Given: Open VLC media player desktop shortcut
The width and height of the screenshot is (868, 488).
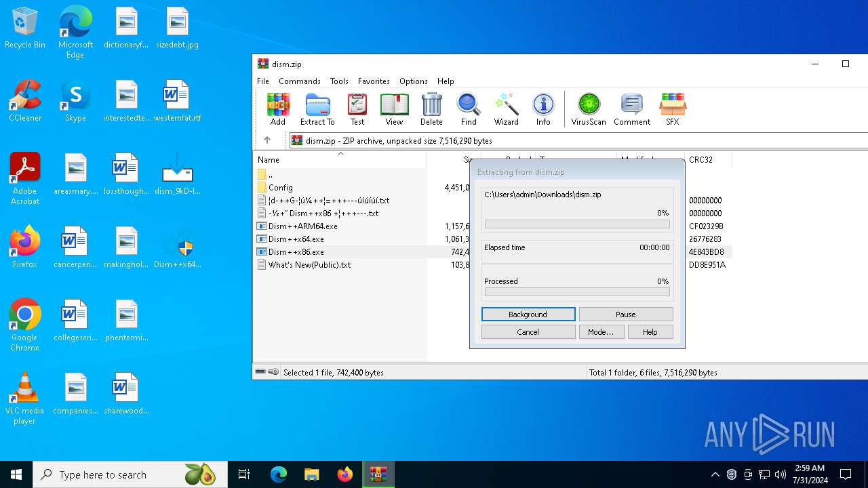Looking at the screenshot, I should point(25,399).
